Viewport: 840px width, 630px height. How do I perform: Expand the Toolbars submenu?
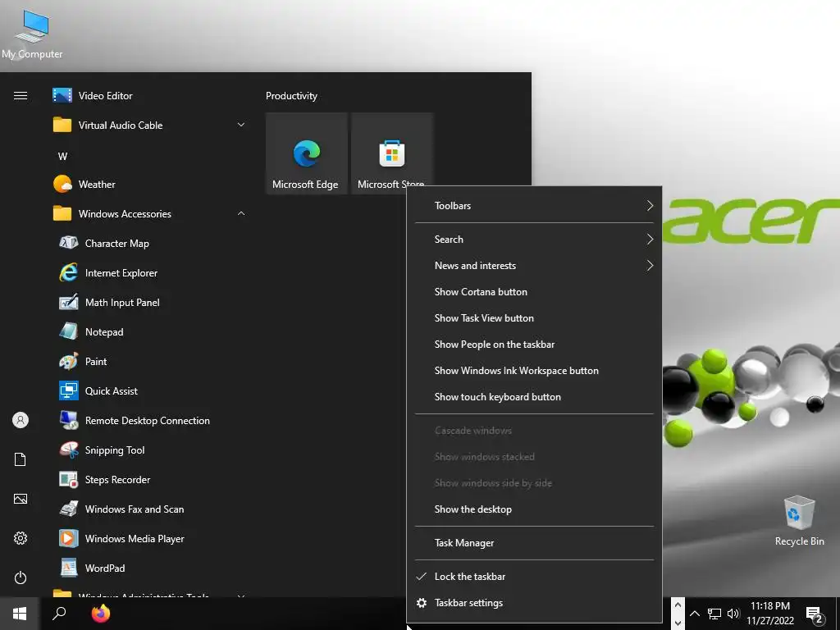point(534,206)
